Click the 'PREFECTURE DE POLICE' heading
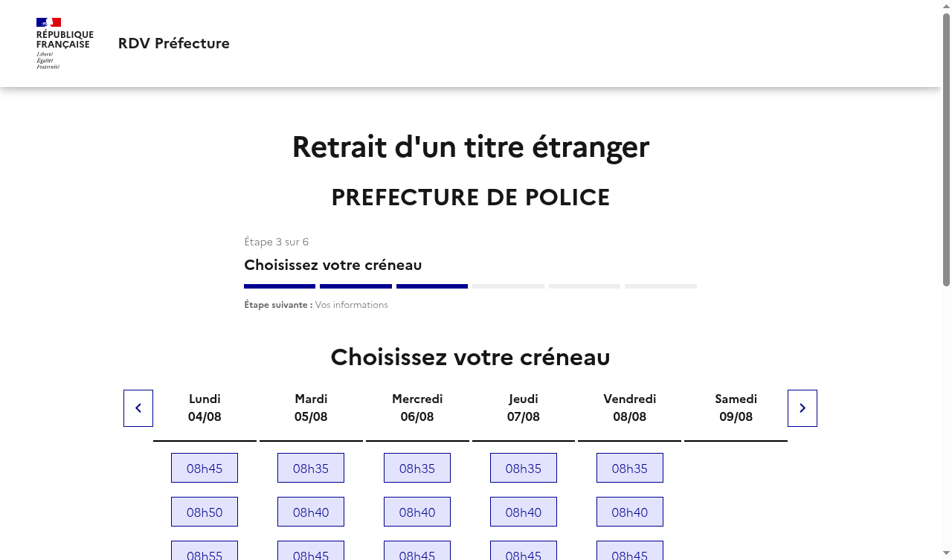The width and height of the screenshot is (952, 560). (471, 197)
